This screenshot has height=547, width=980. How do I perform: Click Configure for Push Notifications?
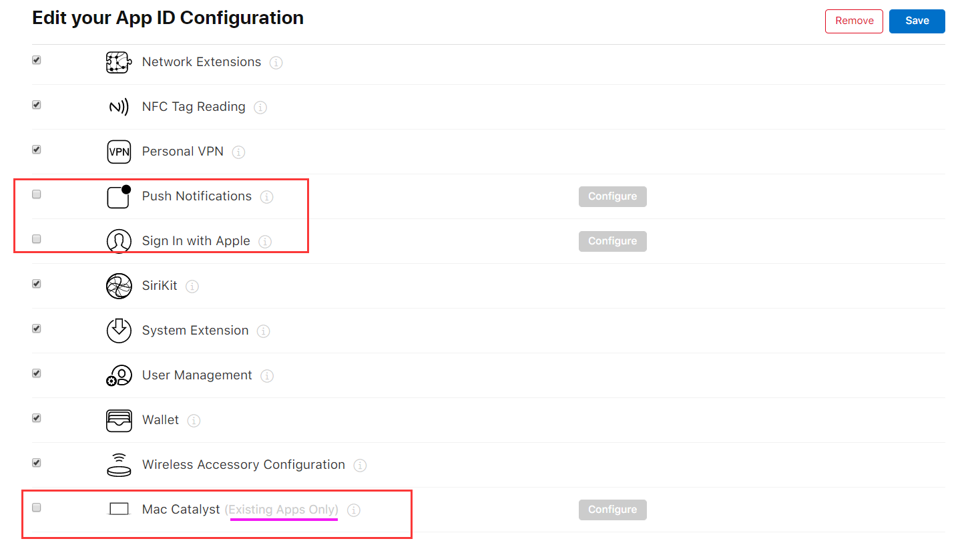tap(612, 196)
